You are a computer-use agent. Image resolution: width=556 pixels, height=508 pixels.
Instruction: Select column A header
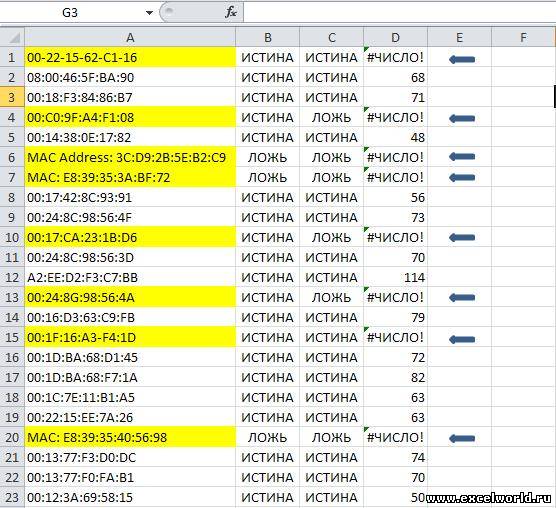[x=130, y=37]
